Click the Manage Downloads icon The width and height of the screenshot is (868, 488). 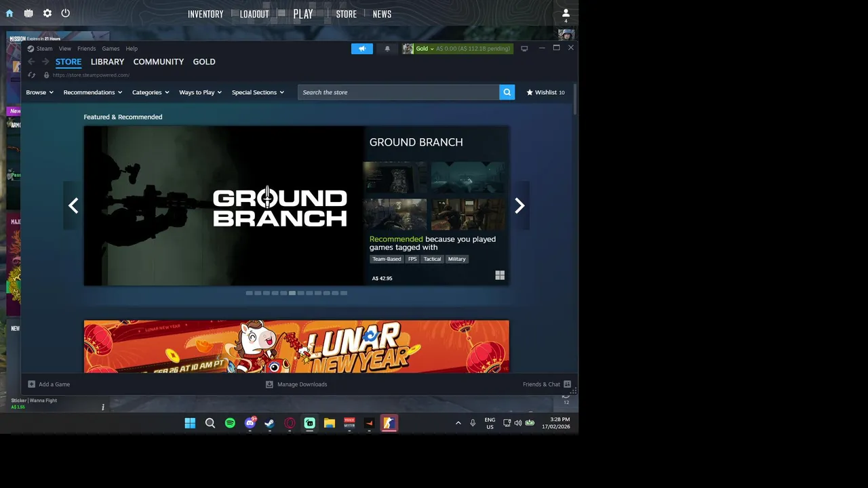pos(269,384)
